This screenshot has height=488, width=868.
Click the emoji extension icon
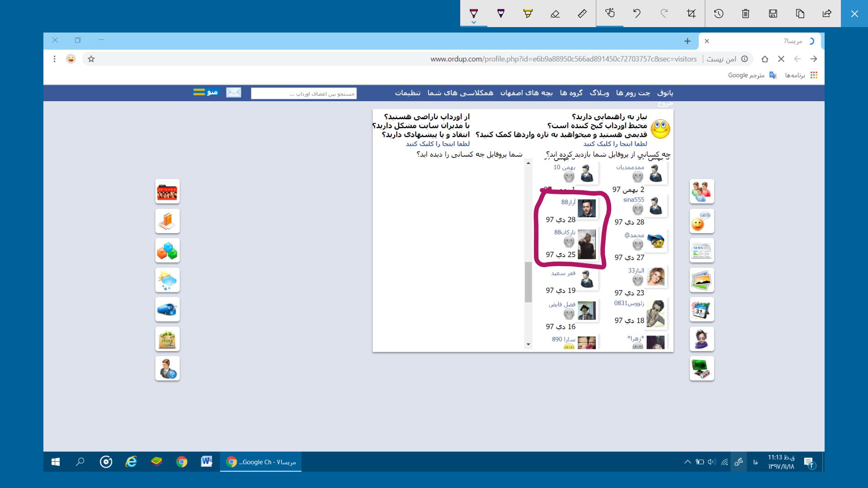[x=71, y=59]
